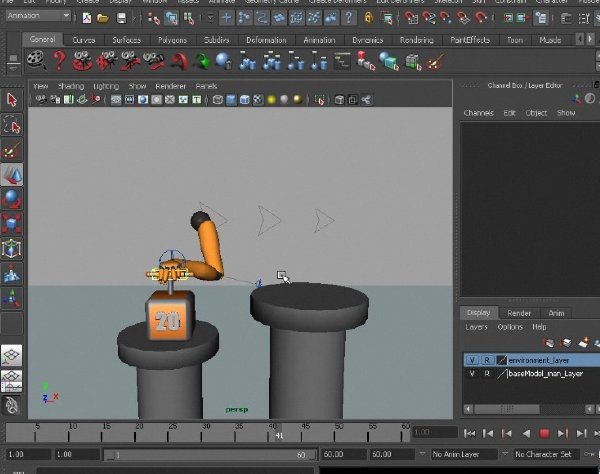Choose the Paint Selection tool
This screenshot has height=474, width=600.
pyautogui.click(x=12, y=150)
